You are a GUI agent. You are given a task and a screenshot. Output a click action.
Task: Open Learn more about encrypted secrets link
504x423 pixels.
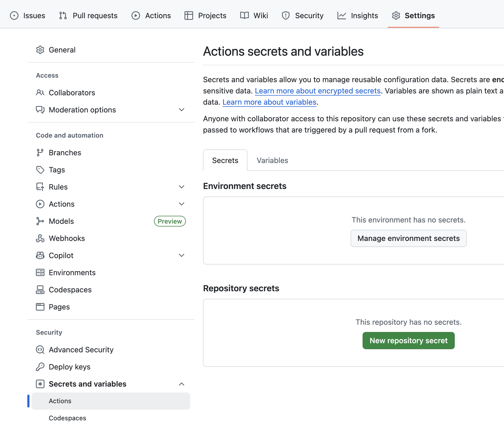(318, 91)
